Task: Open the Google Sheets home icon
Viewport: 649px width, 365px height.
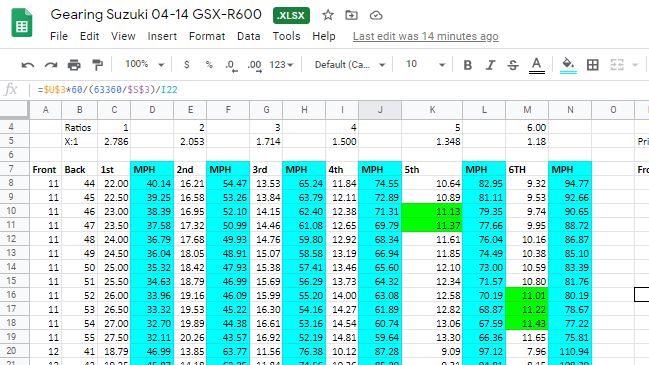Action: (x=22, y=24)
